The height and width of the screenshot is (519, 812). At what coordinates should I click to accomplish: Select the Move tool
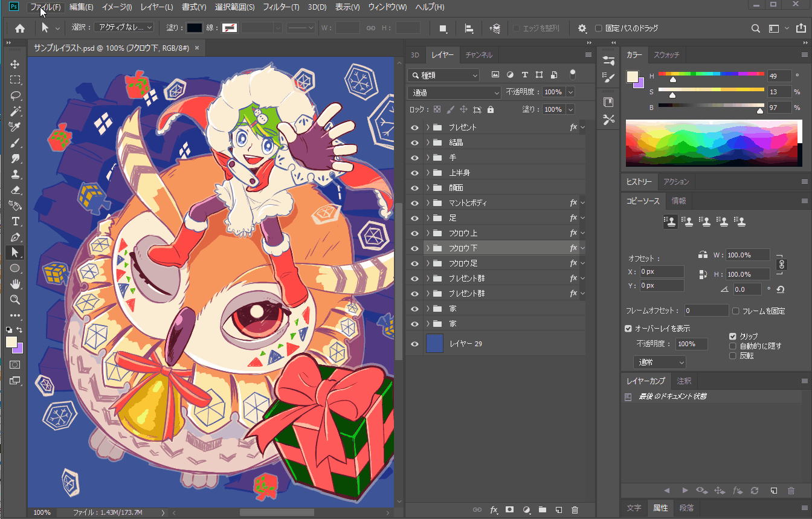[15, 64]
